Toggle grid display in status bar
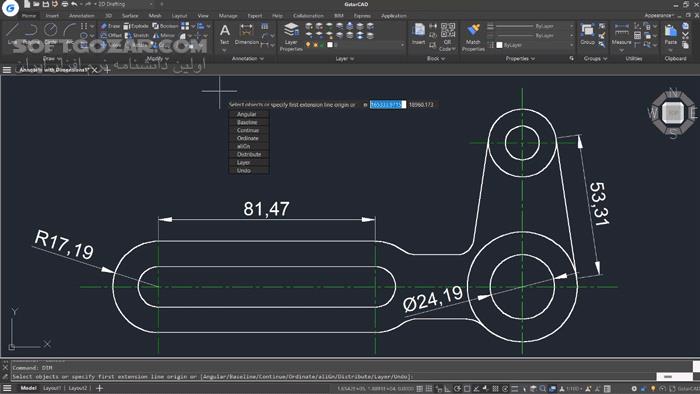 [420, 389]
